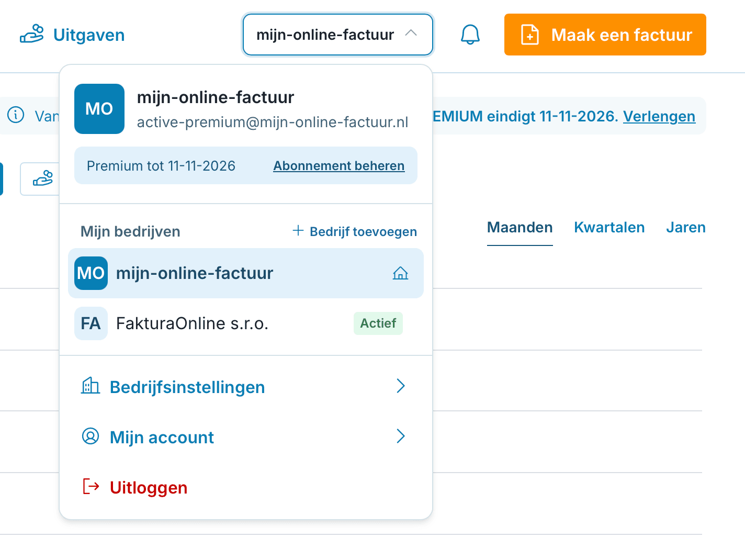Open the notifications bell
Screen dimensions: 745x560
pyautogui.click(x=470, y=35)
